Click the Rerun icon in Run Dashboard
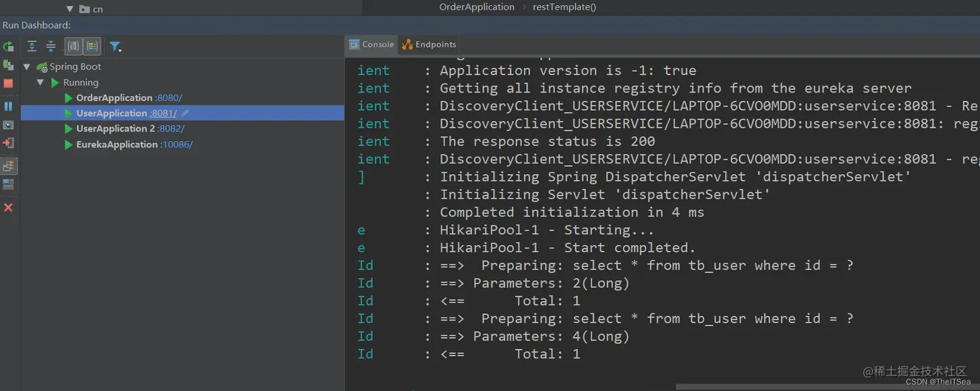This screenshot has height=391, width=980. click(x=8, y=47)
